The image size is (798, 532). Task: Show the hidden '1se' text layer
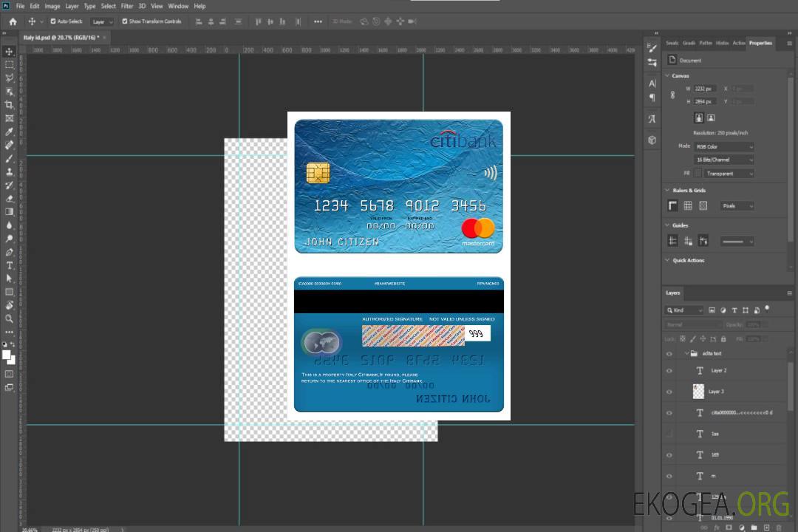(669, 434)
